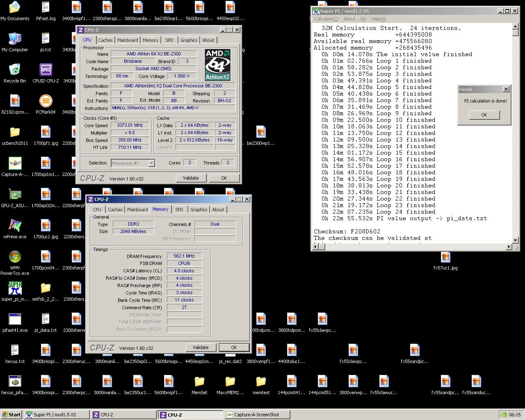This screenshot has width=525, height=420.
Task: Open pi_data.txt desktop file
Action: tap(46, 323)
